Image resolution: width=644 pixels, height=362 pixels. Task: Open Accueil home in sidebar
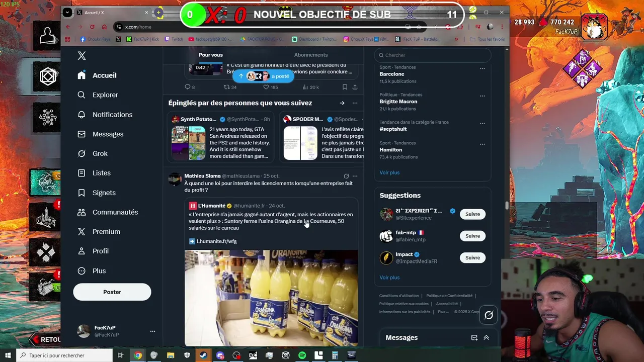tap(97, 75)
